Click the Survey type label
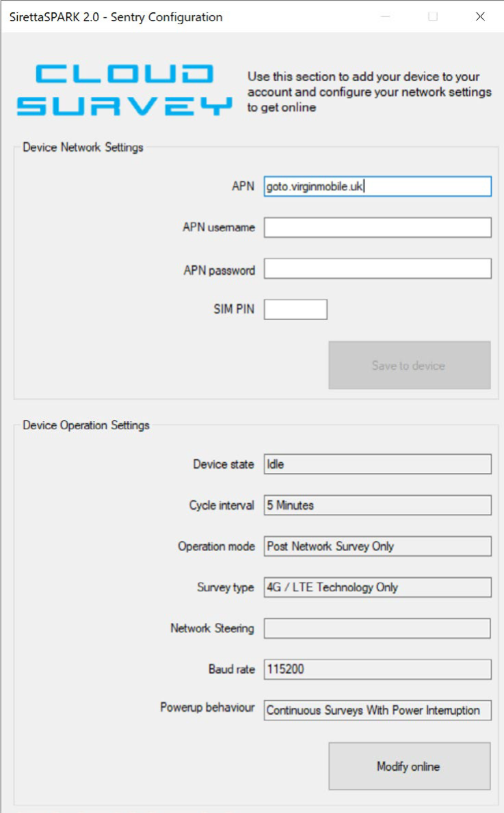504x813 pixels. [225, 587]
